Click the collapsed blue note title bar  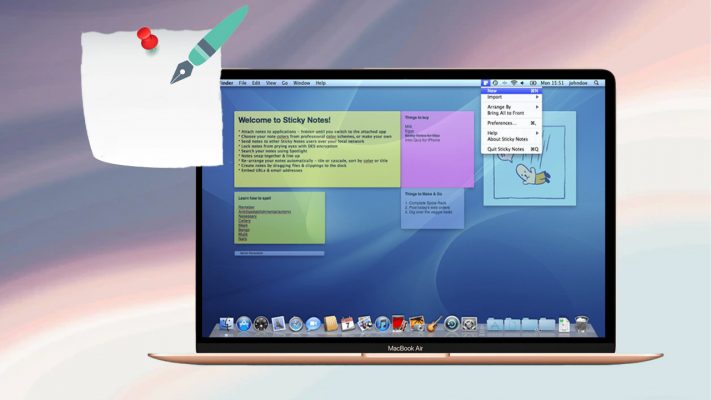279,253
